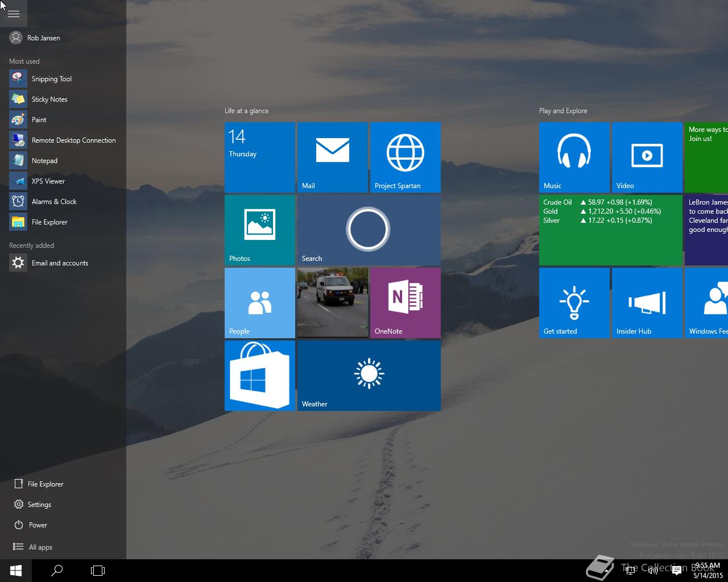Open the green 'More ways to' Join us tile

coord(706,157)
